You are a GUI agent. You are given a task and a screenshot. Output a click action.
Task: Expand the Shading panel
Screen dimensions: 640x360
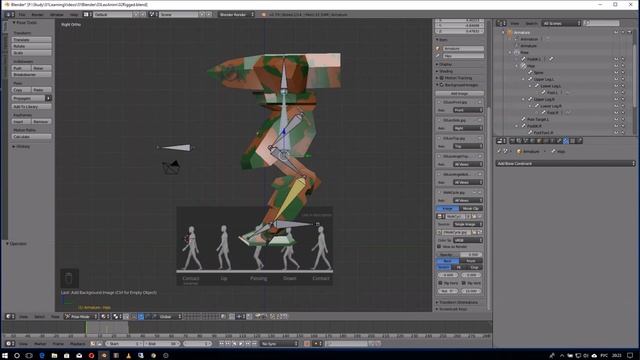(437, 71)
